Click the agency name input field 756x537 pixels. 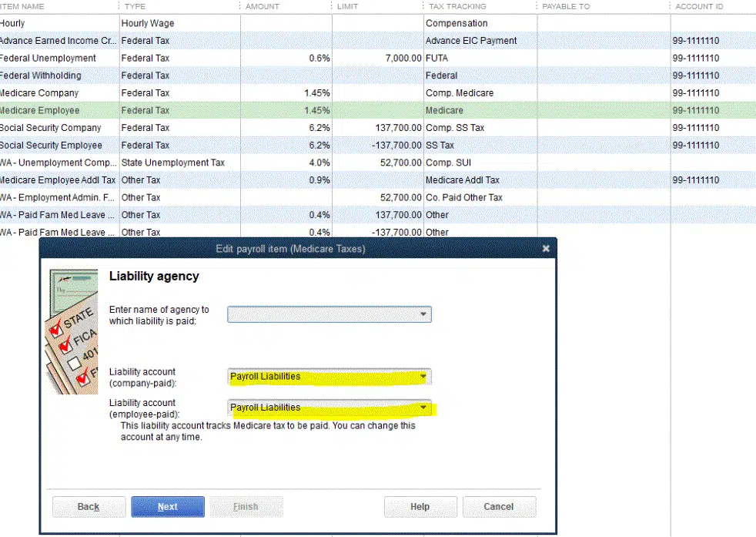(x=323, y=314)
